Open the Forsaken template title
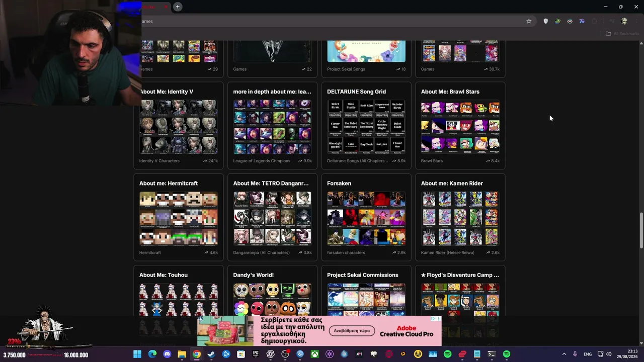 click(x=339, y=184)
